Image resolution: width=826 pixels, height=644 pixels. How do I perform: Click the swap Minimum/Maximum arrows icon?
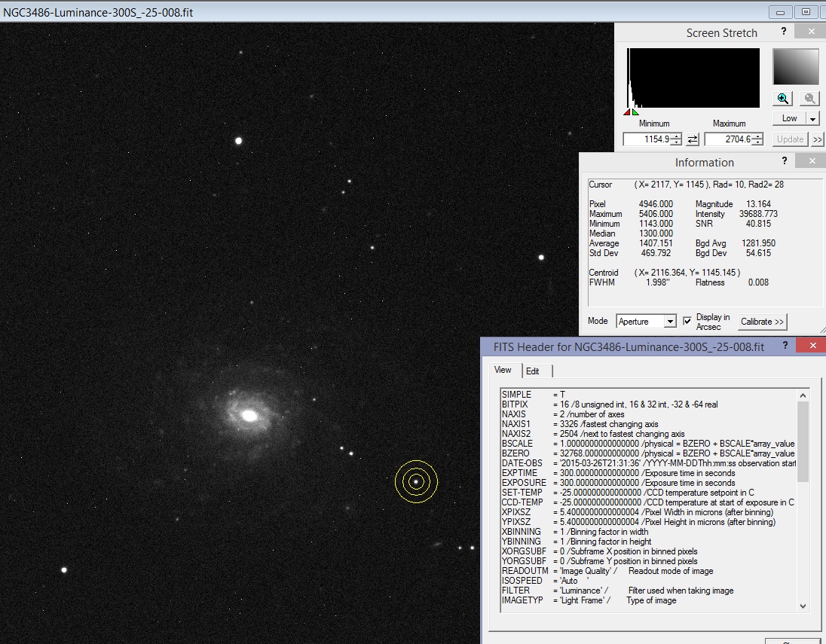coord(691,139)
